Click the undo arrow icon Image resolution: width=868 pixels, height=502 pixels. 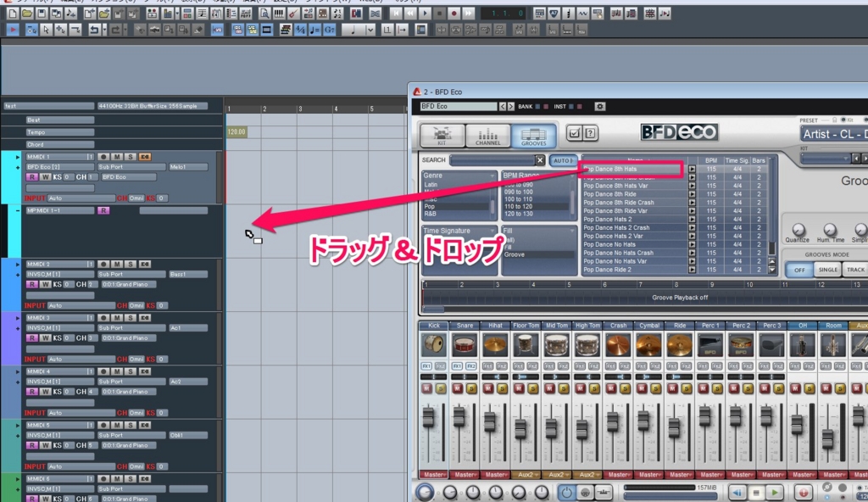[94, 30]
